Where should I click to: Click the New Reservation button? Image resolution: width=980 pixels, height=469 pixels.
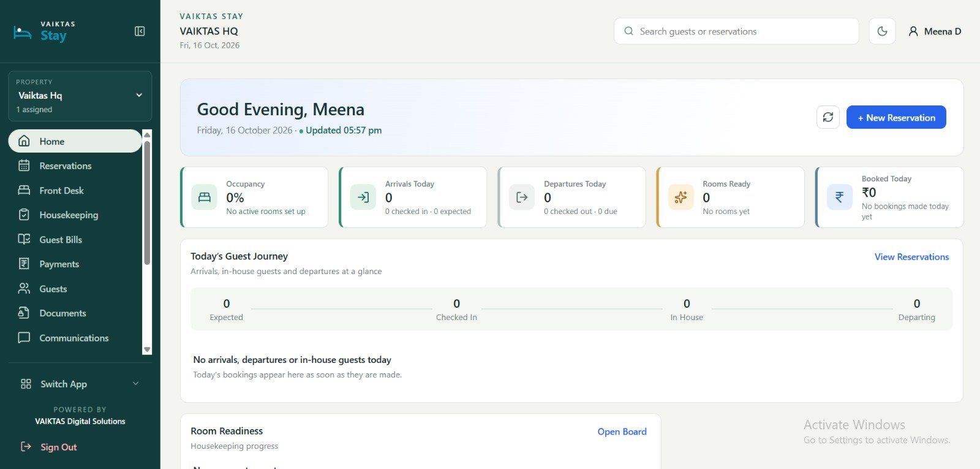pyautogui.click(x=896, y=117)
